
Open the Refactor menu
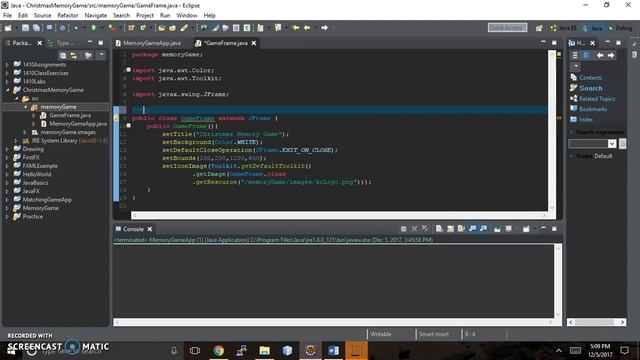pos(68,16)
